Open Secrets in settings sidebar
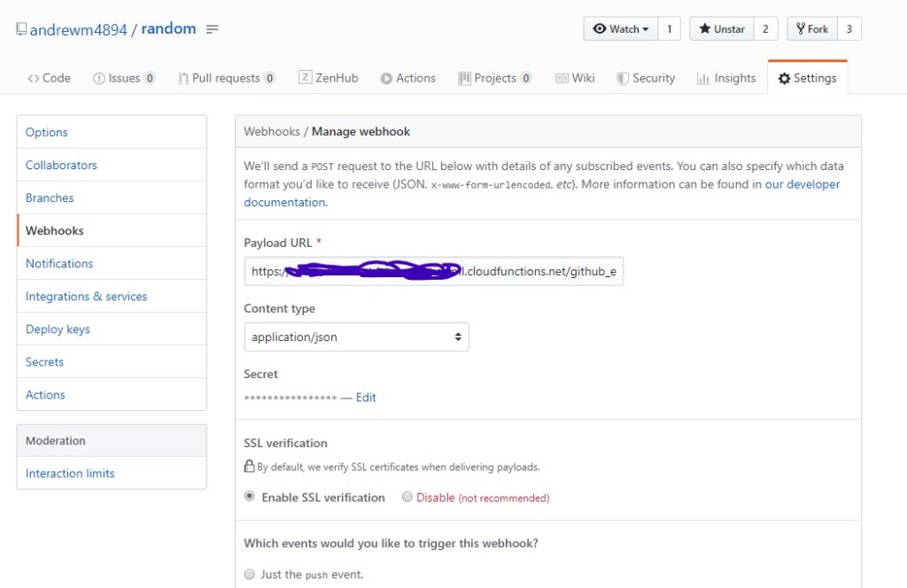 [x=112, y=362]
